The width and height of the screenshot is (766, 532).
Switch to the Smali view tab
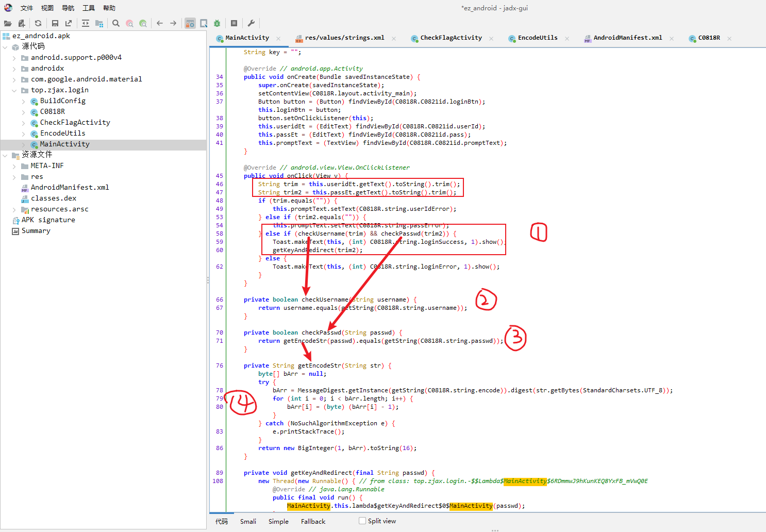tap(248, 521)
